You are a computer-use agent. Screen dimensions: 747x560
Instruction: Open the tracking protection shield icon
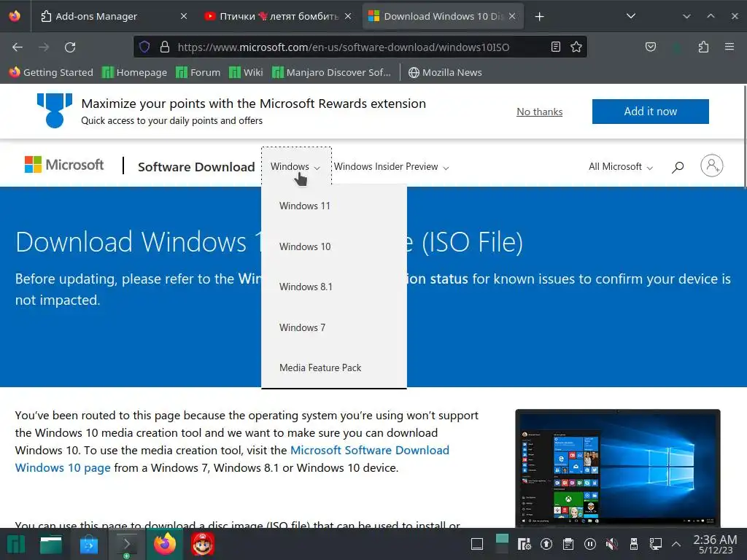tap(144, 47)
